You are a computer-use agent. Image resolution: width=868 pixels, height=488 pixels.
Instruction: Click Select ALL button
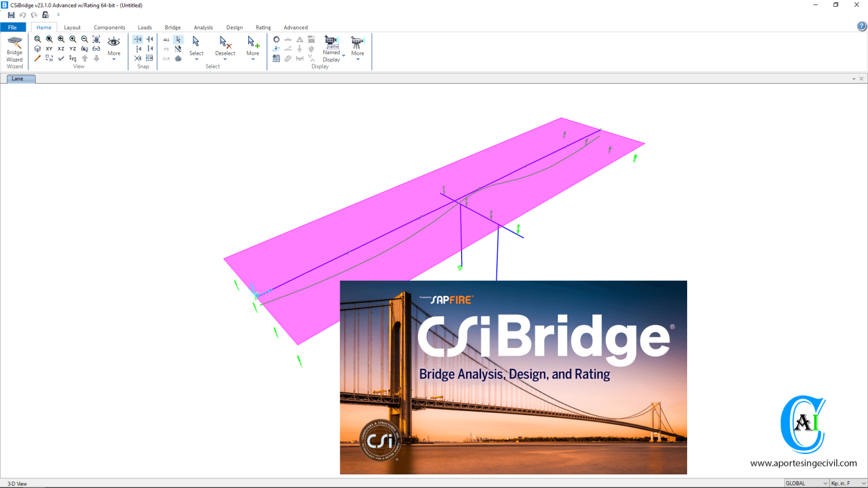(x=166, y=40)
